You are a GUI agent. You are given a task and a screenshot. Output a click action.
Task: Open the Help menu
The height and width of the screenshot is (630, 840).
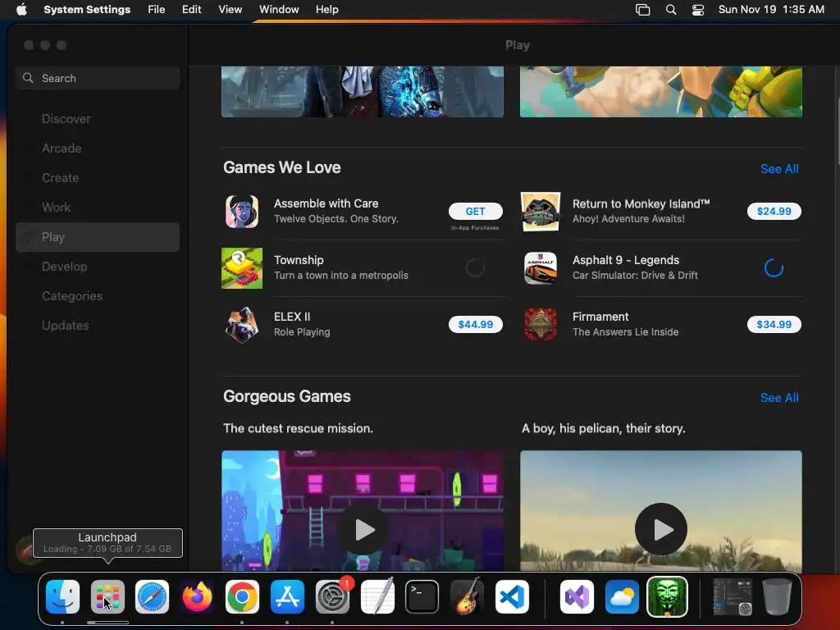click(x=326, y=10)
